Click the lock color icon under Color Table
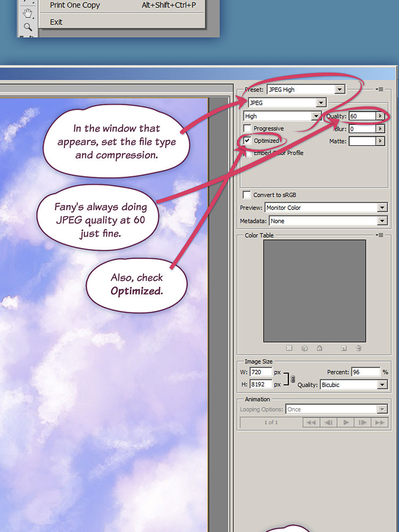Screen dimensions: 399x532 click(x=319, y=348)
